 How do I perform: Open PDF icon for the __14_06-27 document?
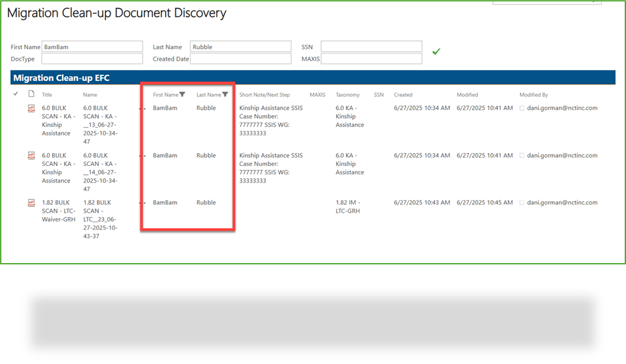point(31,156)
